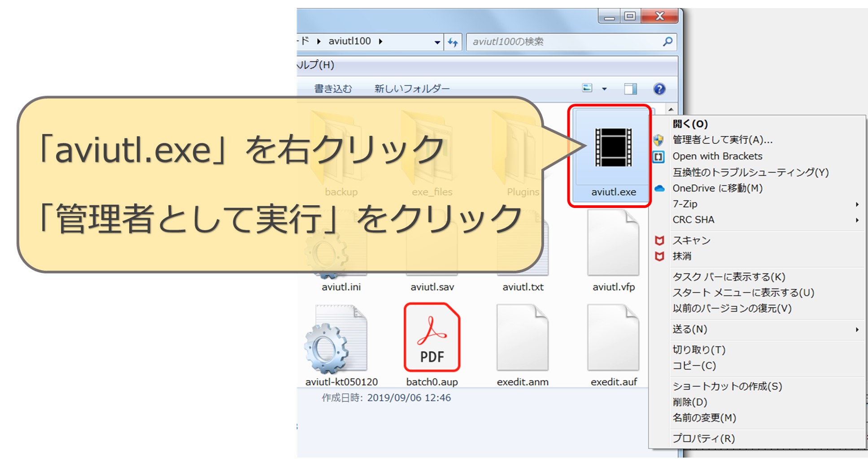Choose 互換性のトラブルシューティング(Y)
Image resolution: width=868 pixels, height=471 pixels.
[x=750, y=172]
